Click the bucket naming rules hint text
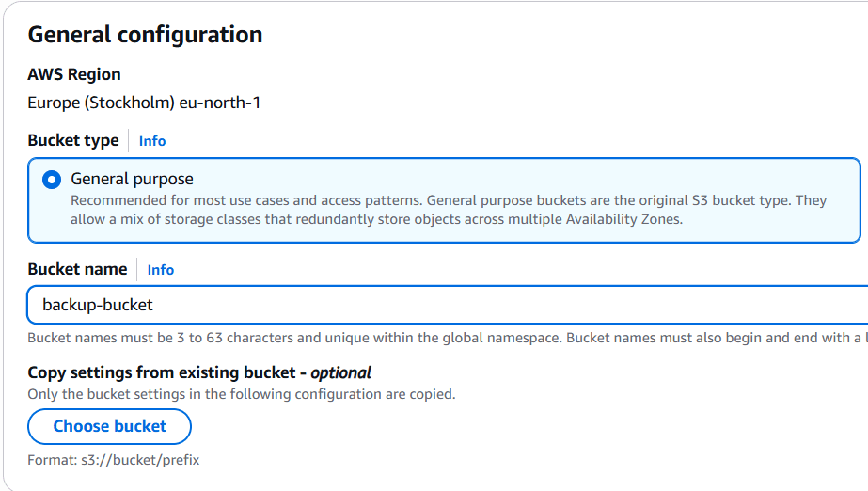 point(423,338)
